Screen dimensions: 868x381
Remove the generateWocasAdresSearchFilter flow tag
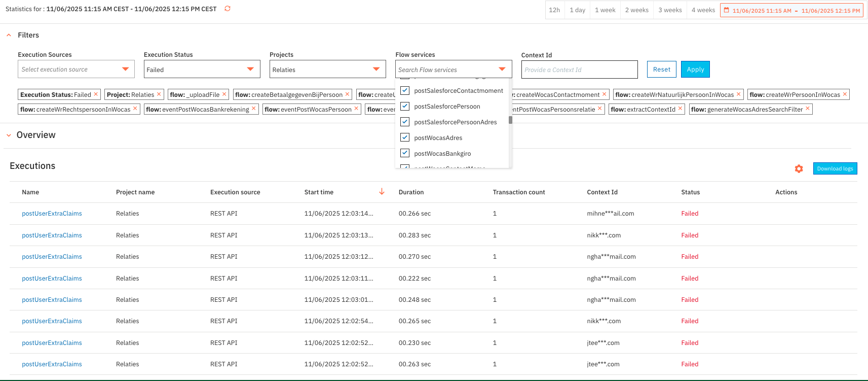pos(808,109)
